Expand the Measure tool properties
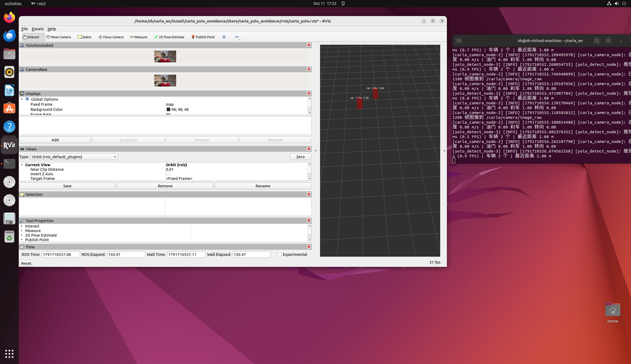 [22, 231]
